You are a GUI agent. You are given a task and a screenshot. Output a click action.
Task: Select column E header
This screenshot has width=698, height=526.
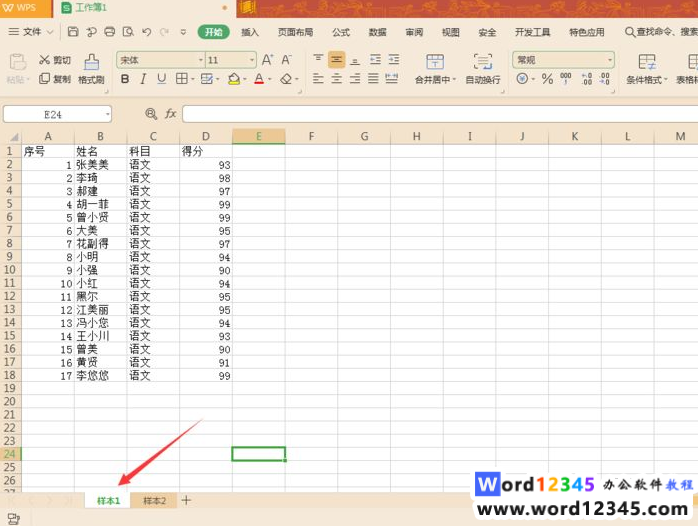(259, 136)
